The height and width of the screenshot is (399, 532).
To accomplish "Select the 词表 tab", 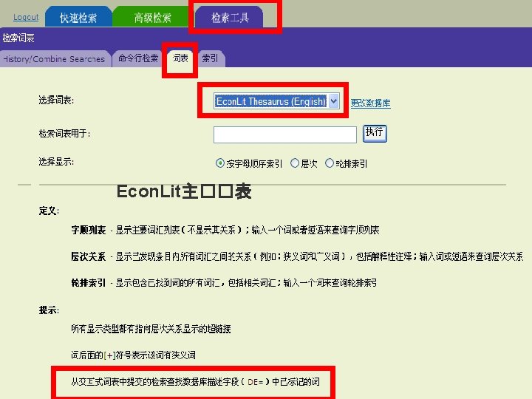I will 180,58.
